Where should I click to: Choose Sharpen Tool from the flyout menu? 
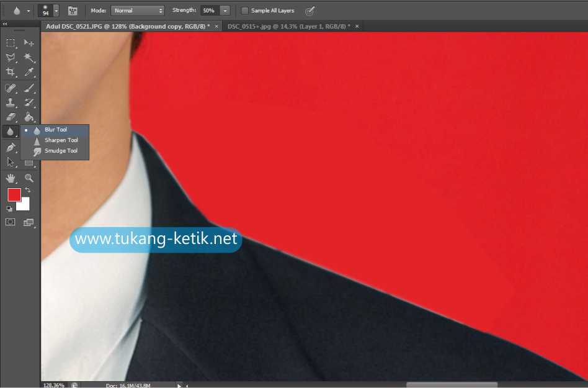pyautogui.click(x=60, y=140)
